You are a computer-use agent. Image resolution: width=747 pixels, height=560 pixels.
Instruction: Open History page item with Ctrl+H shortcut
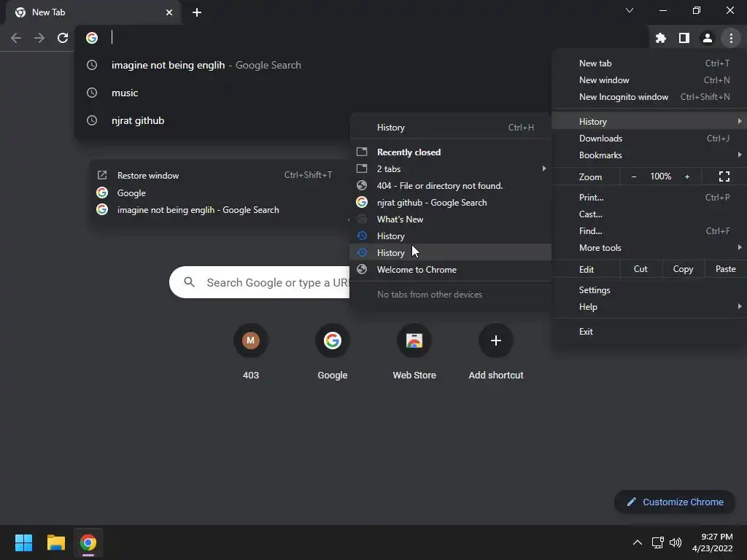point(450,128)
